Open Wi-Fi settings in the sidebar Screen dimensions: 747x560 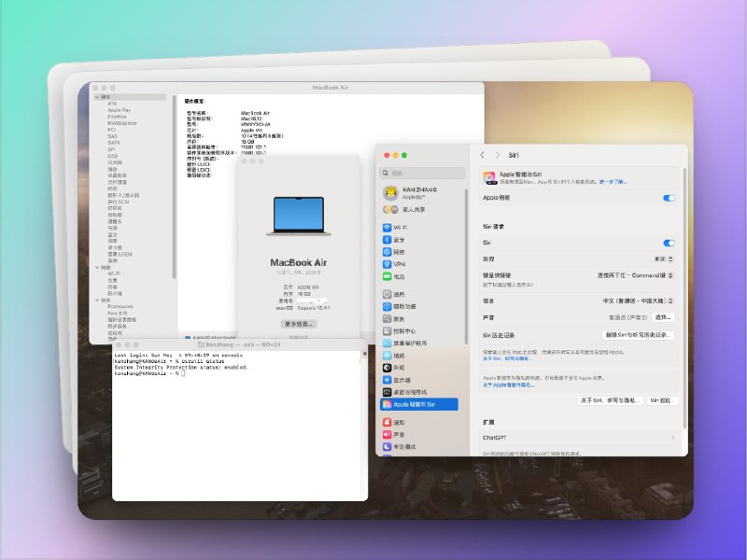click(x=399, y=228)
